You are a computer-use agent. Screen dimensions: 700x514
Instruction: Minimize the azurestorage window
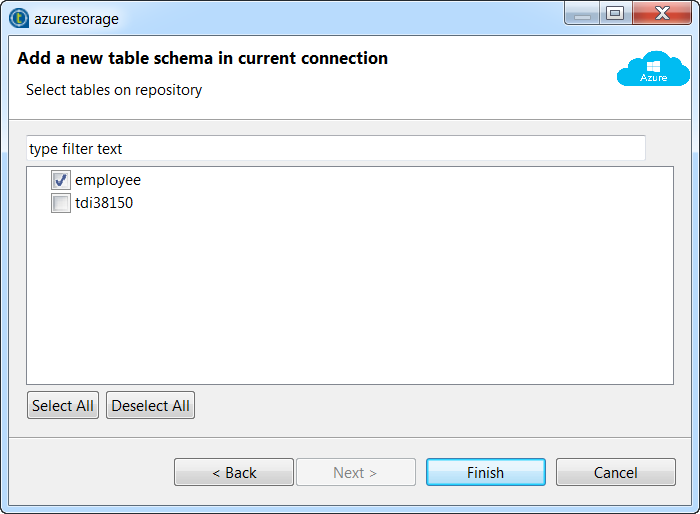[585, 13]
